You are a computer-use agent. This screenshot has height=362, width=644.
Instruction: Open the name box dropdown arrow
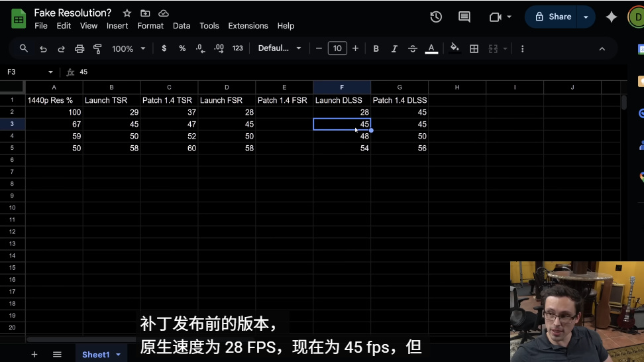click(x=50, y=72)
